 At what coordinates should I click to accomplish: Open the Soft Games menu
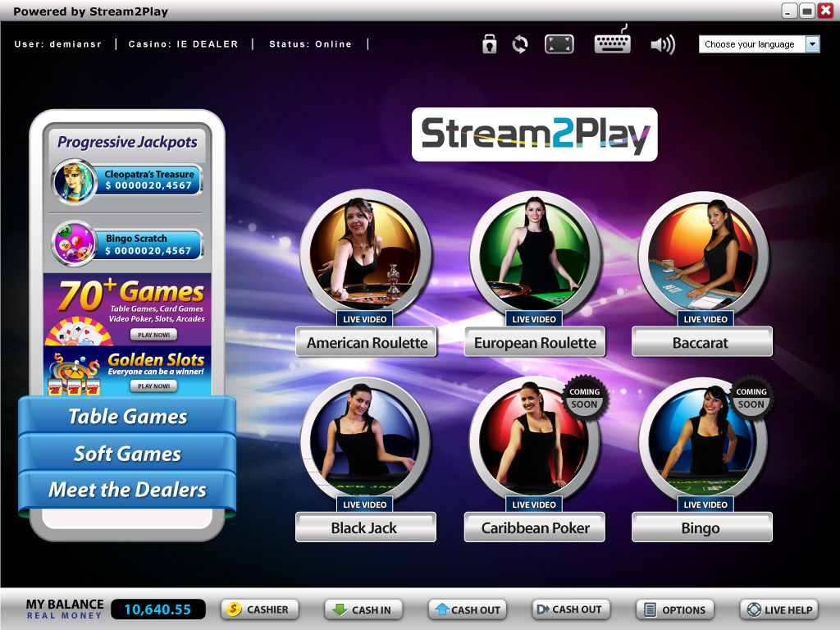click(x=127, y=453)
